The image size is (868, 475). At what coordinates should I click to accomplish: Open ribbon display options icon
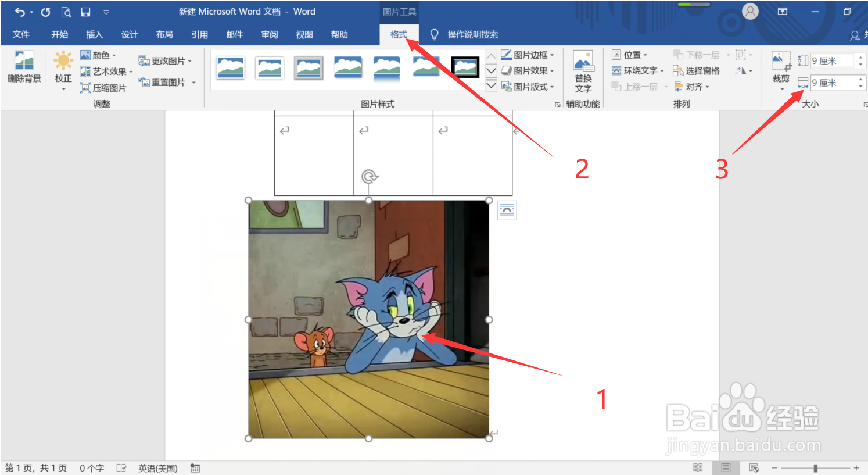[x=783, y=12]
